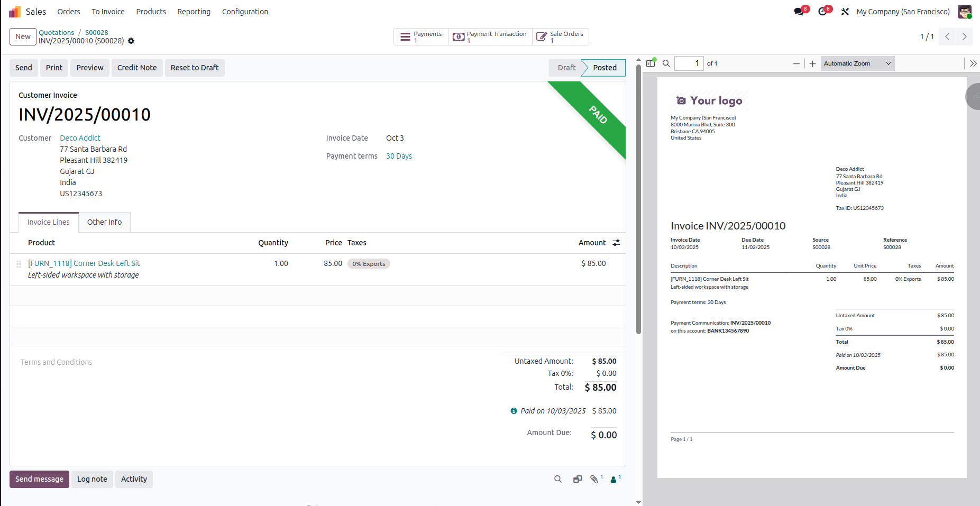
Task: Open the Products menu
Action: 151,12
